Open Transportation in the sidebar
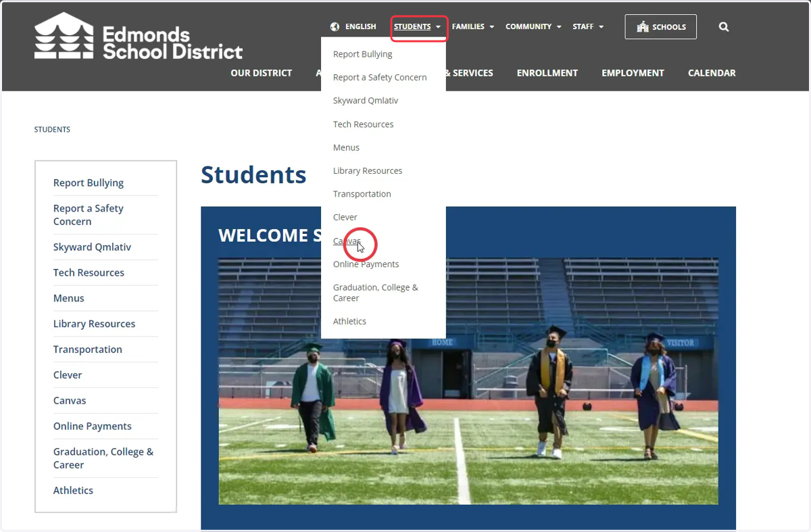811x532 pixels. click(88, 349)
